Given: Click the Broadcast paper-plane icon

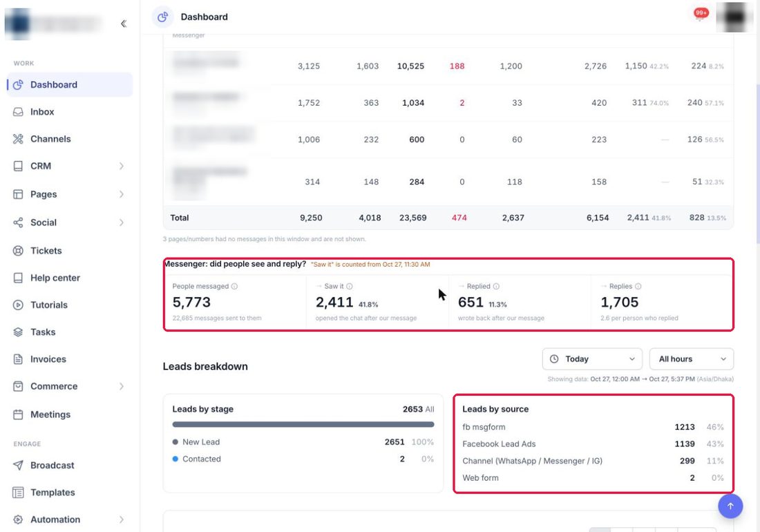Looking at the screenshot, I should (x=18, y=465).
